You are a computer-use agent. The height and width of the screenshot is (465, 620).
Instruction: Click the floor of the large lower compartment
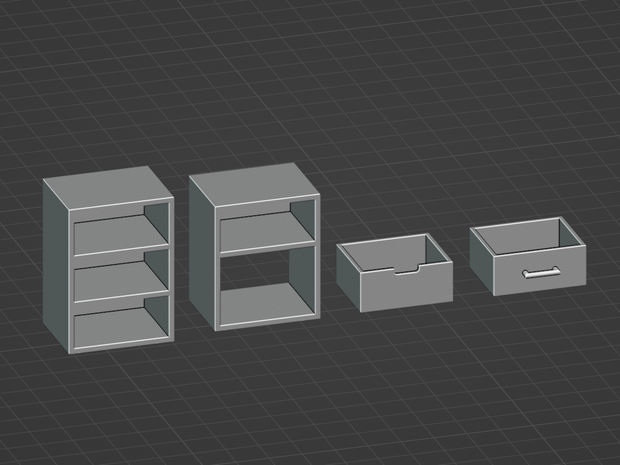point(267,304)
